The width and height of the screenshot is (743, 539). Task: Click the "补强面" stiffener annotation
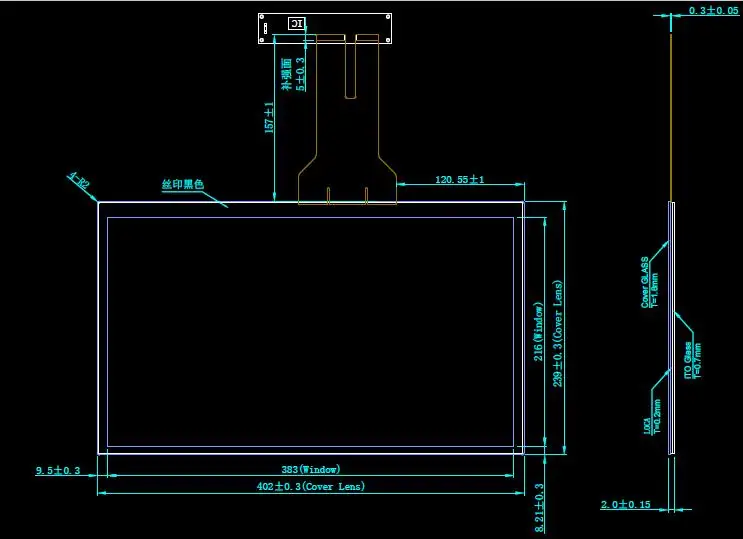point(286,74)
